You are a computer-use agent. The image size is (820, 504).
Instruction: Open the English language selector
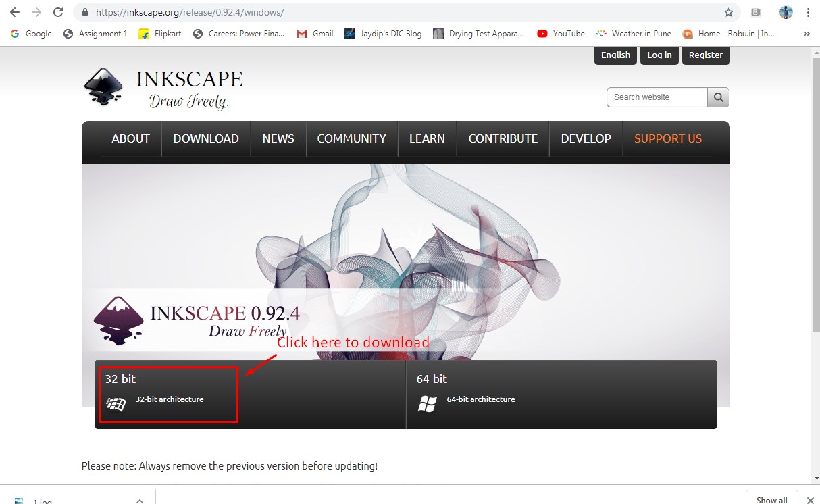tap(615, 55)
